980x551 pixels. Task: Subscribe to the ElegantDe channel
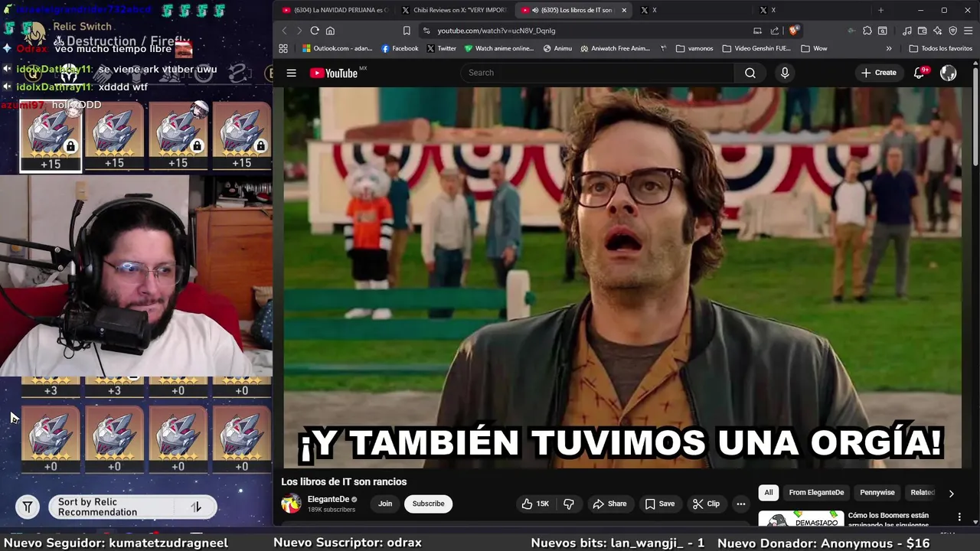point(428,504)
